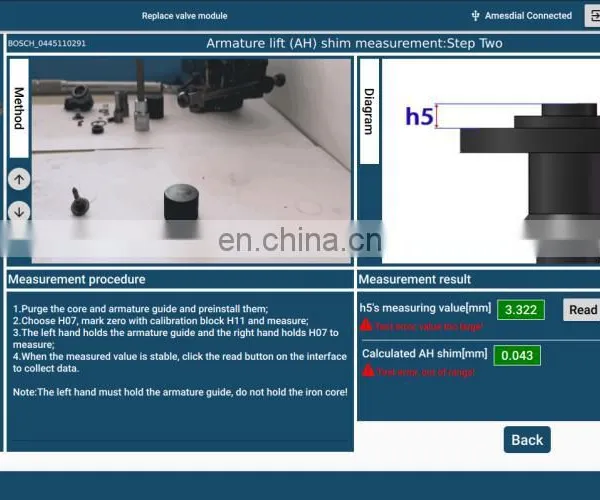
Task: Click the BOSCH_0445110291 injector label
Action: pos(47,43)
